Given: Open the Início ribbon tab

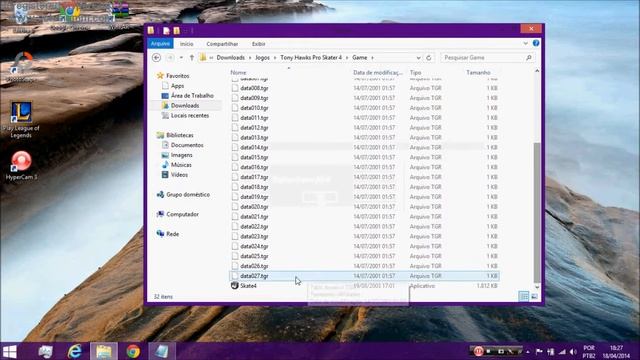Looking at the screenshot, I should tap(187, 43).
